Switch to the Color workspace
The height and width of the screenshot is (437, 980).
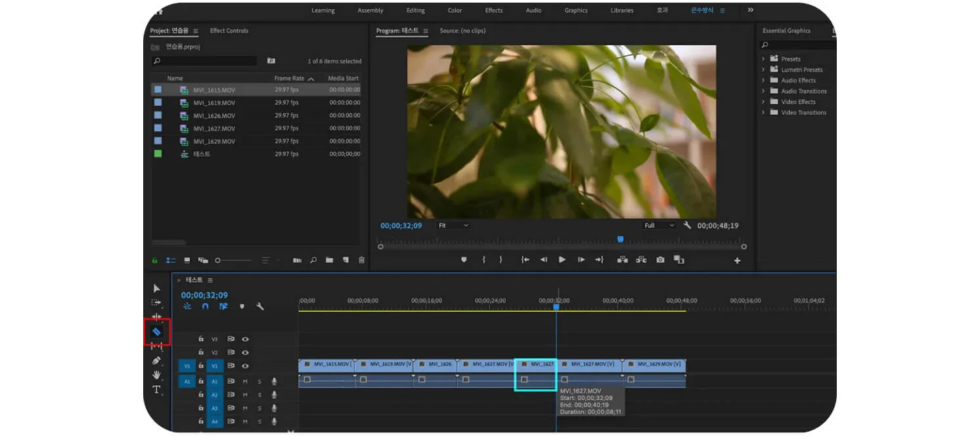455,10
